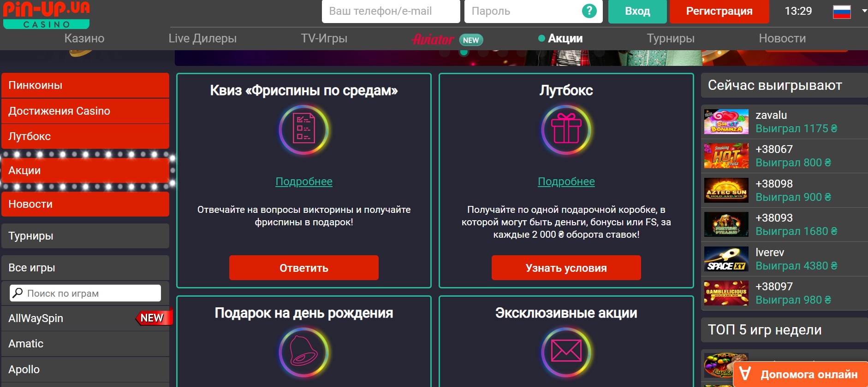Open Smoking Hot Fruits game thumbnail
The width and height of the screenshot is (868, 387).
coord(726,156)
